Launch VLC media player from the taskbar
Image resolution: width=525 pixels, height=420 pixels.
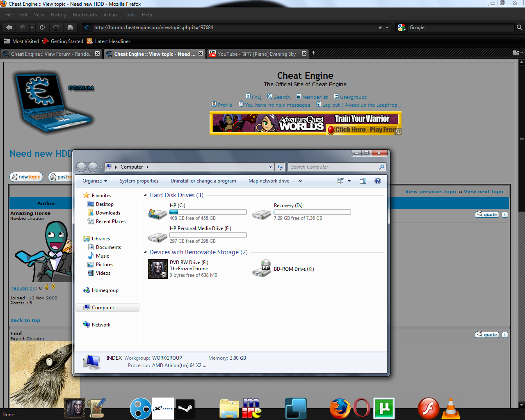click(450, 409)
